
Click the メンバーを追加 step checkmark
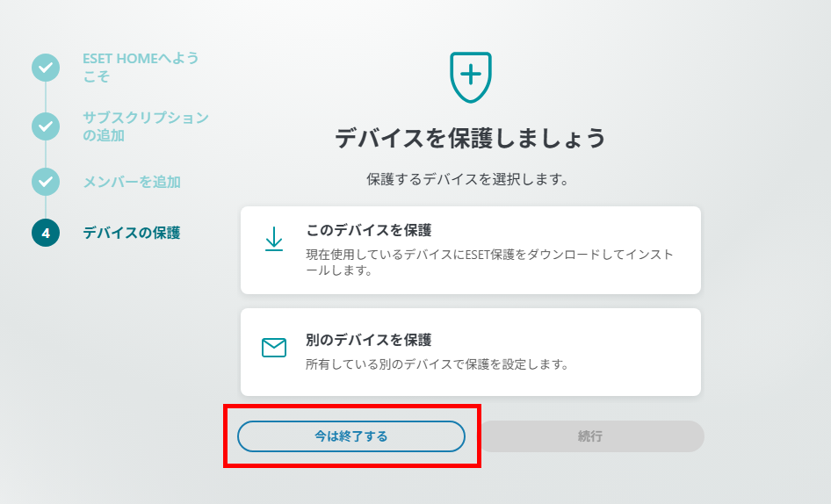click(46, 182)
